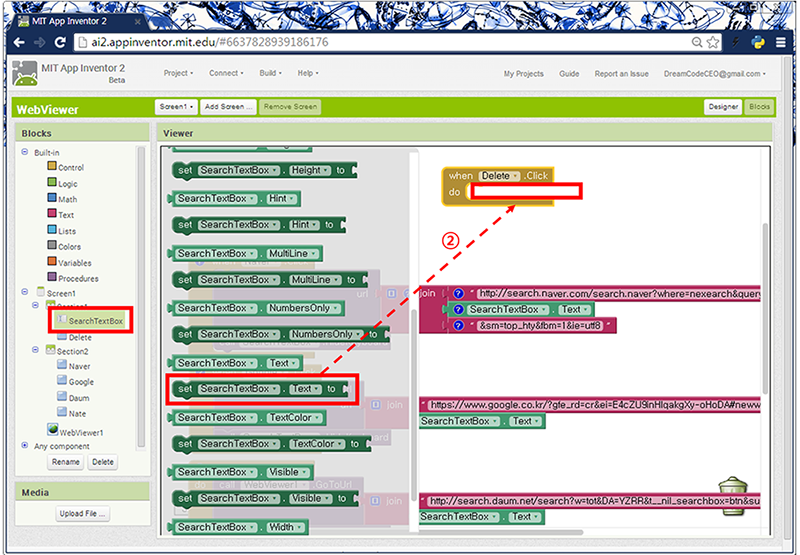Open the Procedures blocks drawer
This screenshot has width=800, height=555.
tap(72, 279)
